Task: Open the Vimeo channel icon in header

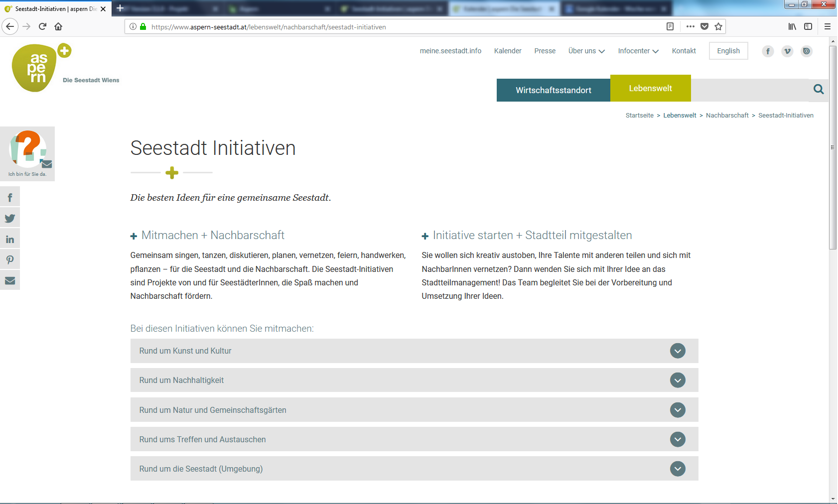Action: [x=787, y=51]
